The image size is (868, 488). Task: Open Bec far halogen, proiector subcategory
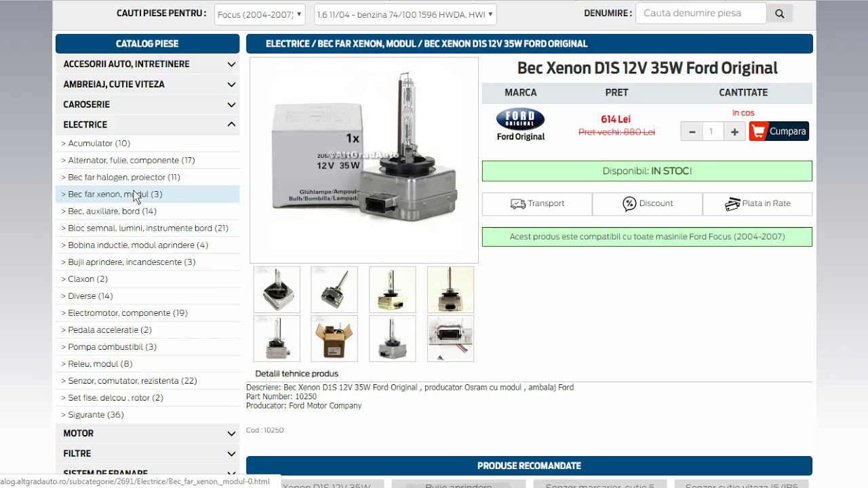pos(124,177)
